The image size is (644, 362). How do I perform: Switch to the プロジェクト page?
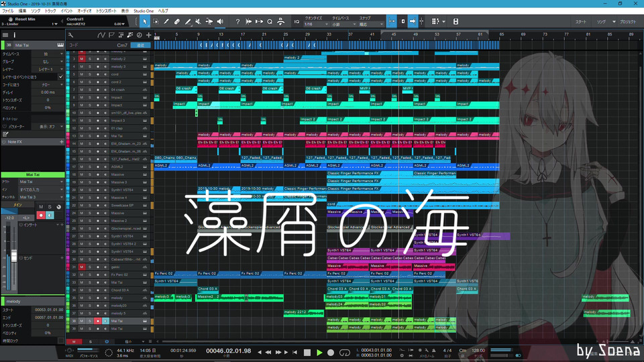pos(628,21)
